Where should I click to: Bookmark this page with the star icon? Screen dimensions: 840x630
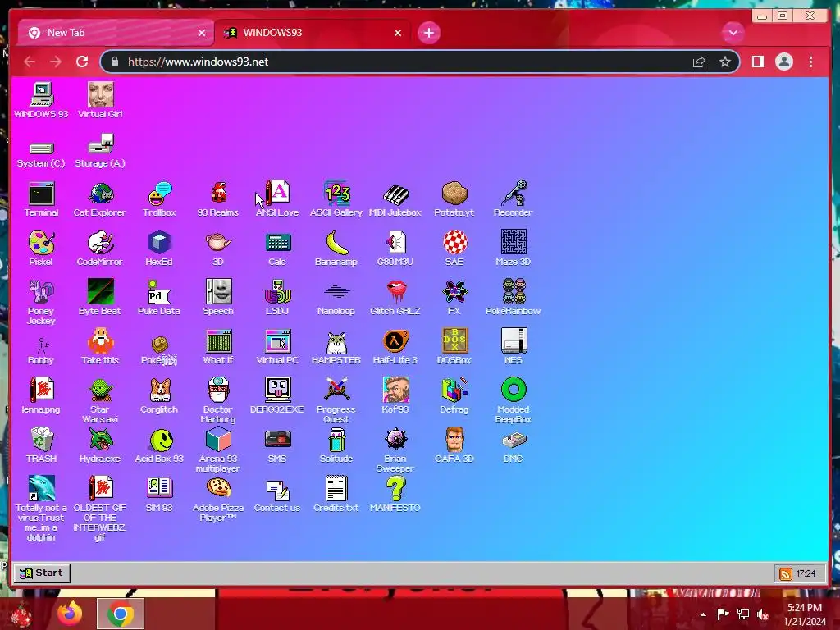pos(725,62)
